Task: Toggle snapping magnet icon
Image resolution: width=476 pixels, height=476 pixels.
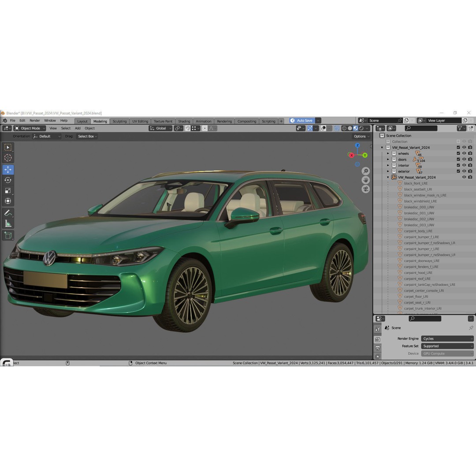Action: [188, 128]
